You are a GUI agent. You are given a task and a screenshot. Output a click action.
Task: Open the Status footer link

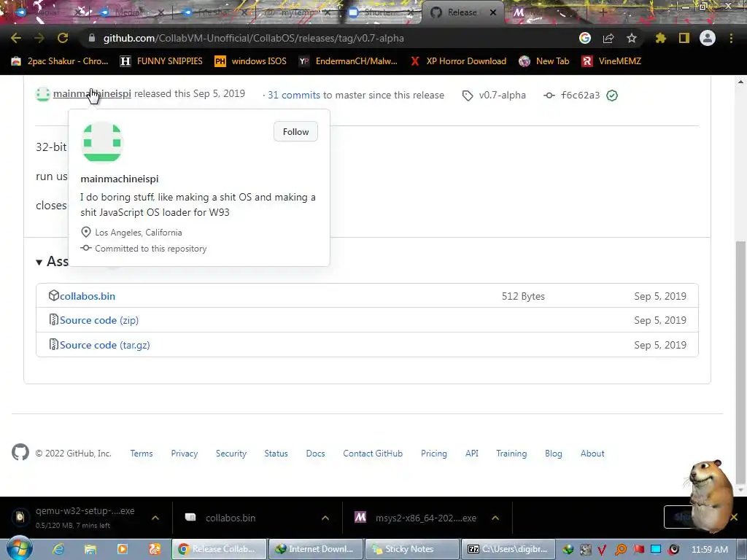pos(276,454)
